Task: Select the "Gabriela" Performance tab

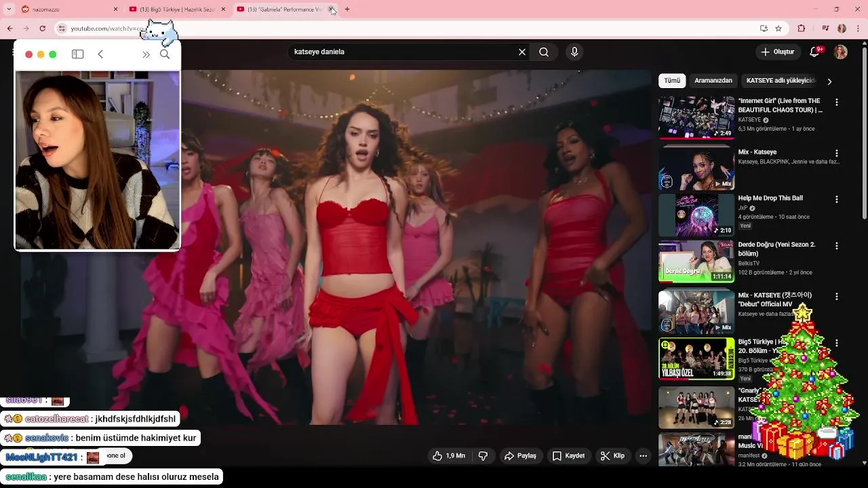Action: (x=285, y=9)
